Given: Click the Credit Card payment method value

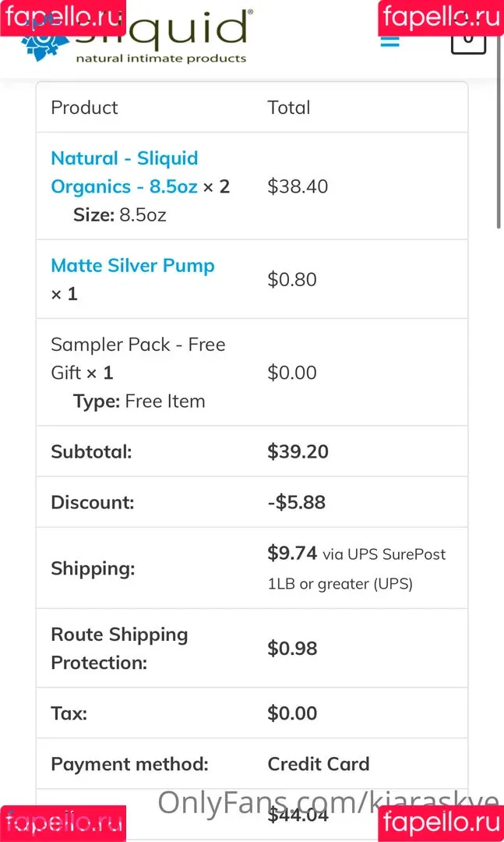Looking at the screenshot, I should [x=319, y=763].
